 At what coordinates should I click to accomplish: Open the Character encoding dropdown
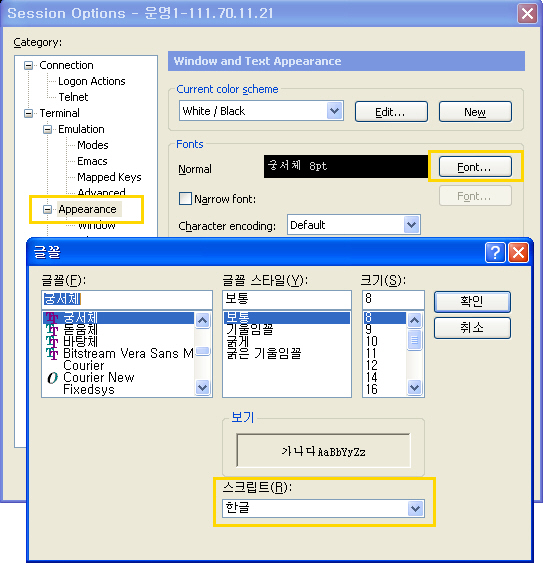click(x=411, y=225)
